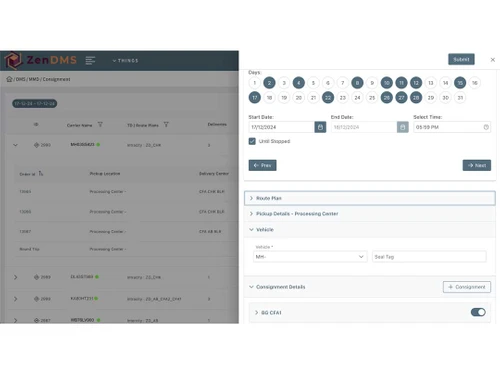This screenshot has width=500, height=375.
Task: Expand the WB carrier row
Action: pos(15,320)
